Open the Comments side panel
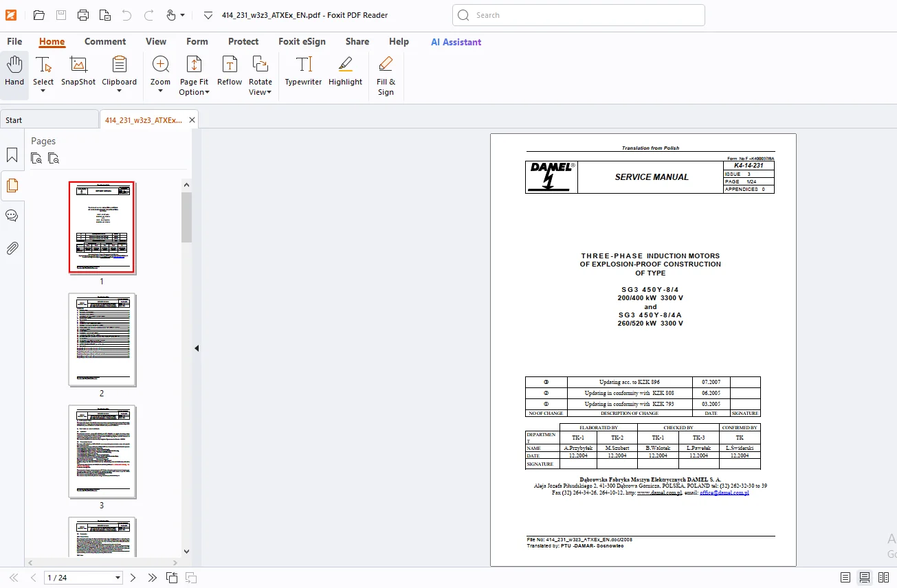This screenshot has width=897, height=588. click(12, 216)
